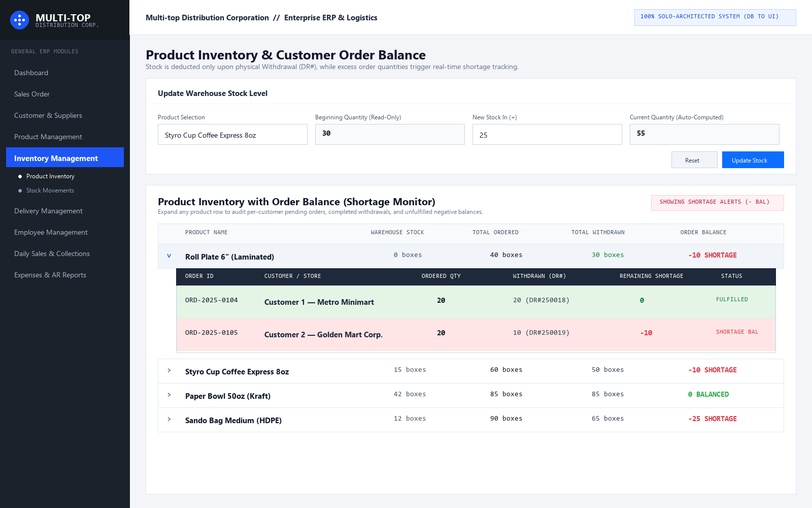Open the Product Selection dropdown

click(232, 135)
